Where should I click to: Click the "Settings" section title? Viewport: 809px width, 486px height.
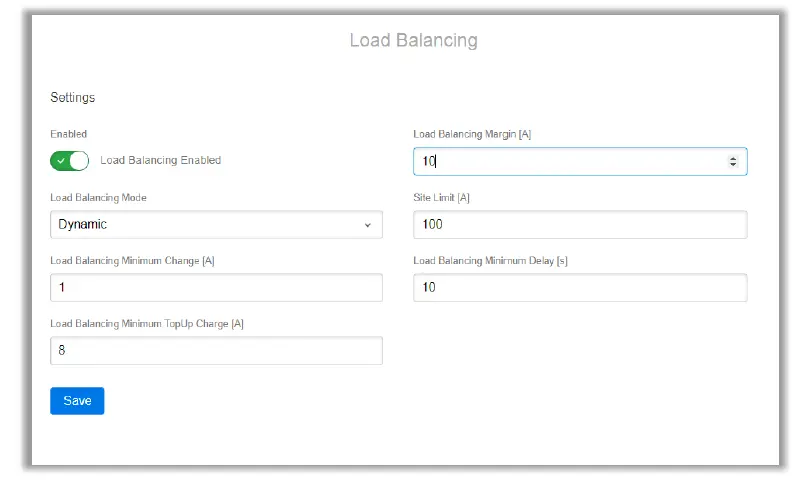72,98
